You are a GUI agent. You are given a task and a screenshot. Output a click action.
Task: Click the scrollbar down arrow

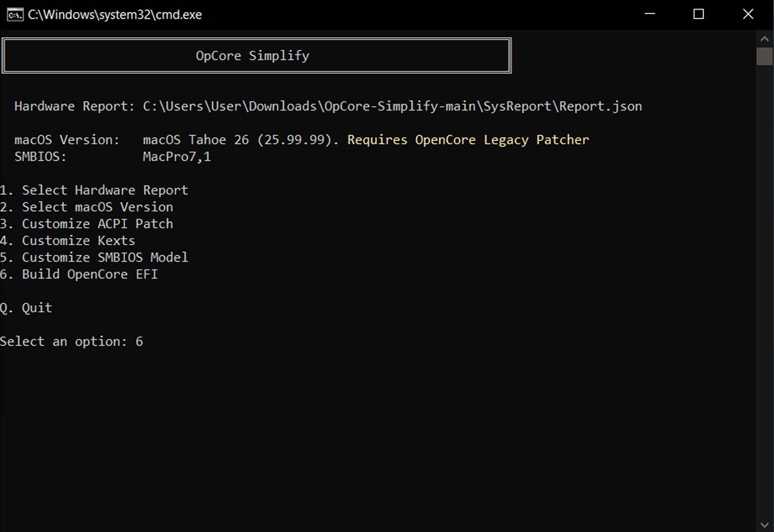tap(764, 525)
